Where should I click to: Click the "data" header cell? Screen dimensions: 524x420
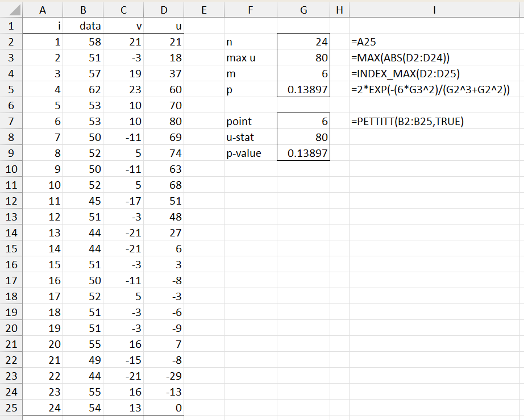83,26
